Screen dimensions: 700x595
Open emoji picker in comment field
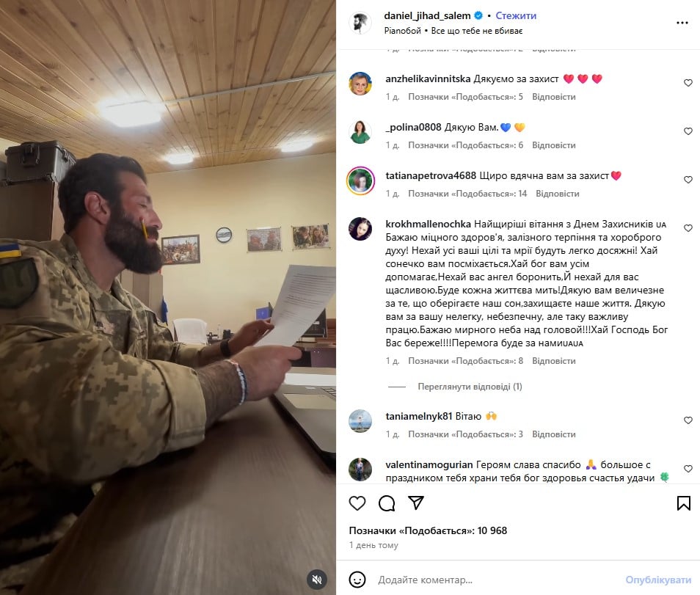point(357,580)
